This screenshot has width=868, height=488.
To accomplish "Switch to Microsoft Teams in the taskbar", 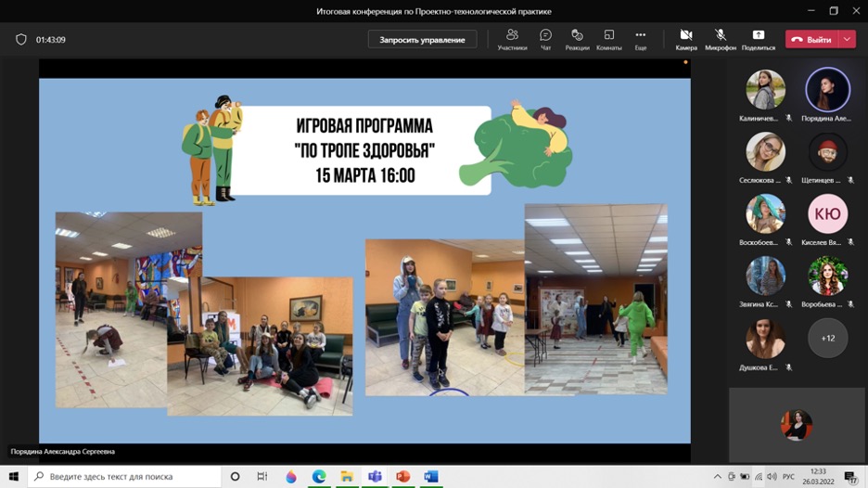I will [375, 477].
